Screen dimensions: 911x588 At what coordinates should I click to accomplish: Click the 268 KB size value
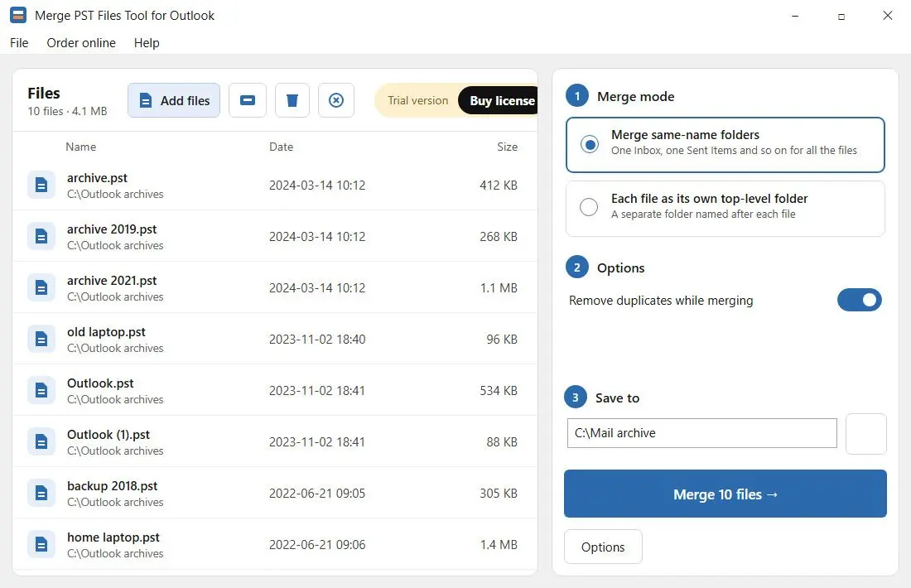click(x=499, y=237)
